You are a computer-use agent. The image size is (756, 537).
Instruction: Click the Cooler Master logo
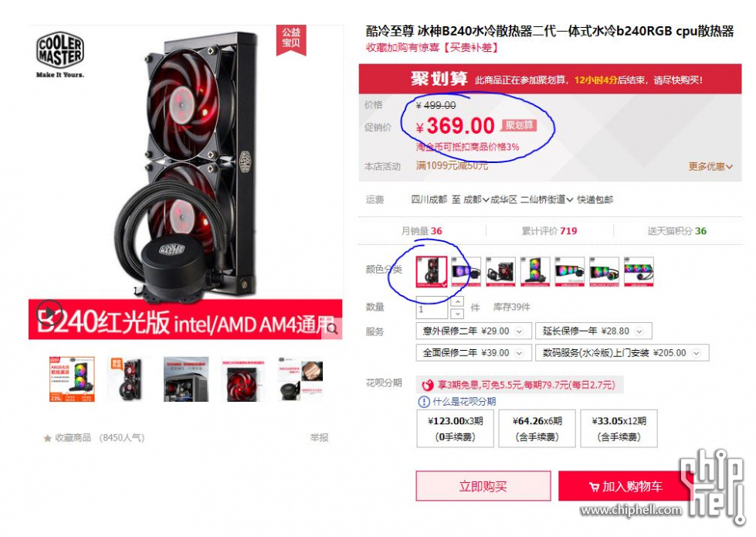[59, 55]
